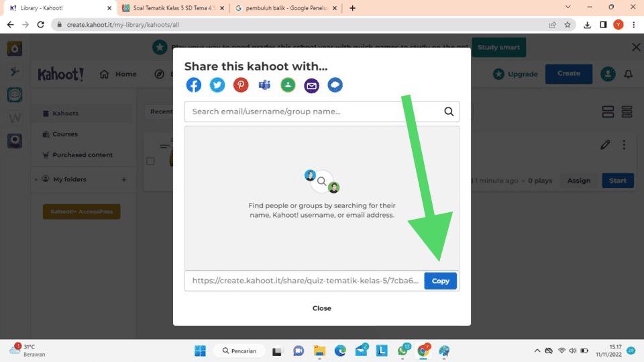Image resolution: width=644 pixels, height=362 pixels.
Task: Go back in browser history
Action: (10, 25)
